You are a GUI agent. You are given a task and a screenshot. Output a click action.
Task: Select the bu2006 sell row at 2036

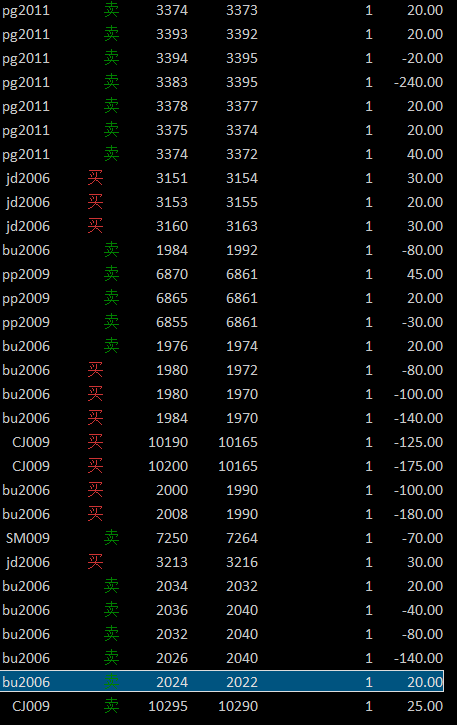click(x=222, y=610)
